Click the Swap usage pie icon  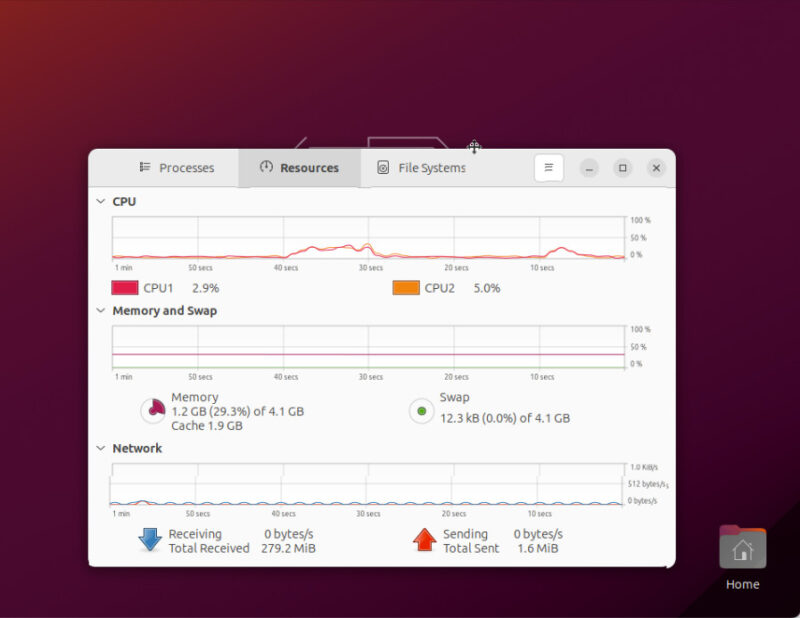tap(421, 410)
